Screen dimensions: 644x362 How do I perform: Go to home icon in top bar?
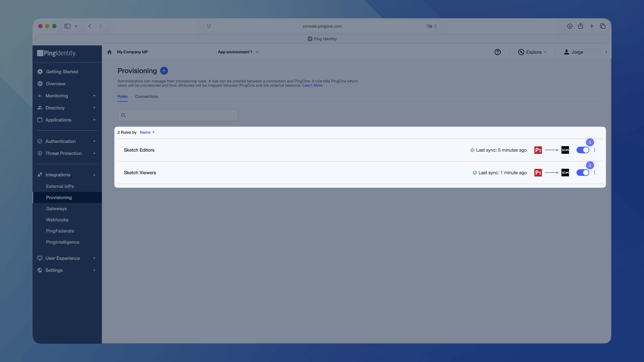coord(109,52)
